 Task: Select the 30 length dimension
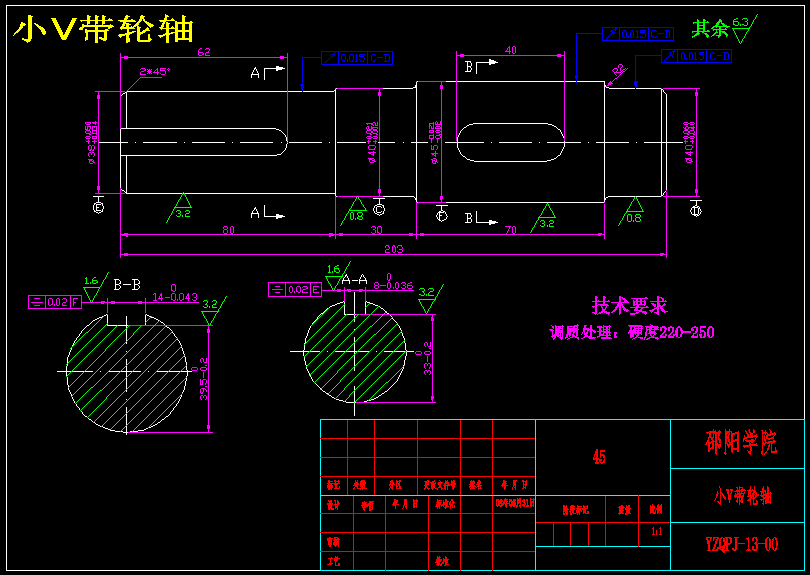377,230
